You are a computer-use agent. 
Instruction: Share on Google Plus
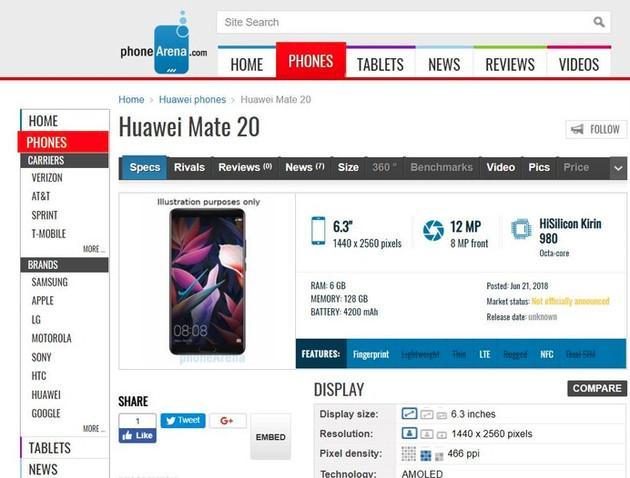click(227, 421)
